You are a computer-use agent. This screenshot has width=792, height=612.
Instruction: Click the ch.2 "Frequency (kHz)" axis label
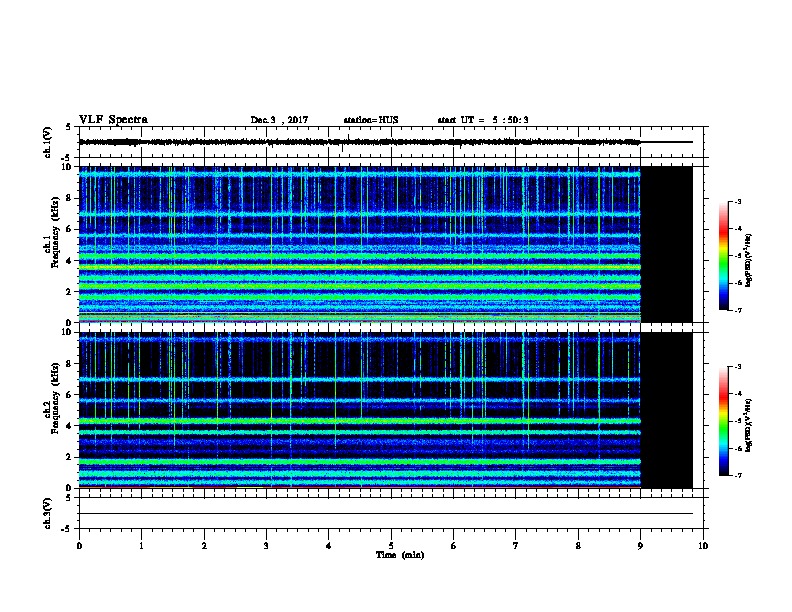[55, 398]
